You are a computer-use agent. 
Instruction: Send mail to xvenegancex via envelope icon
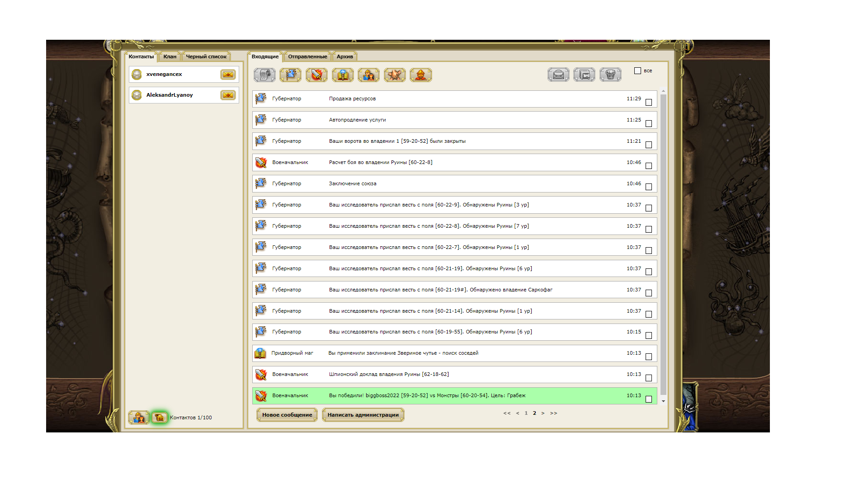tap(228, 75)
